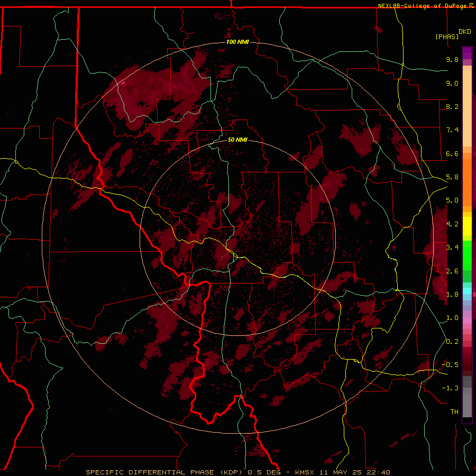Click the 5.8 legend value
Image resolution: width=476 pixels, height=476 pixels.
pos(452,177)
